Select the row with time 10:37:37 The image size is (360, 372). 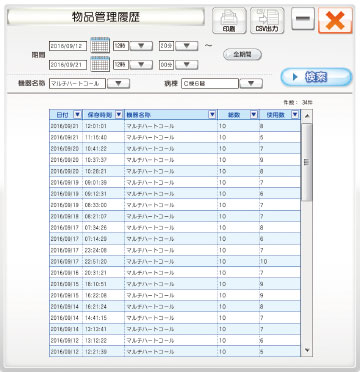(175, 160)
